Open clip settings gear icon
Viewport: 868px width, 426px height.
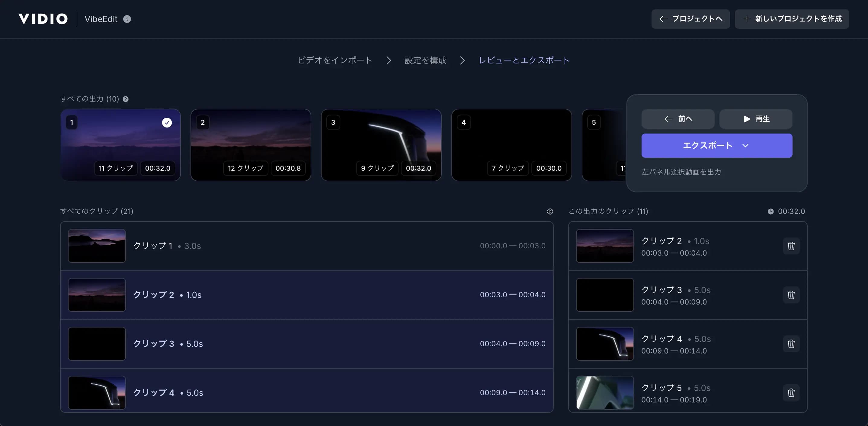pos(550,211)
